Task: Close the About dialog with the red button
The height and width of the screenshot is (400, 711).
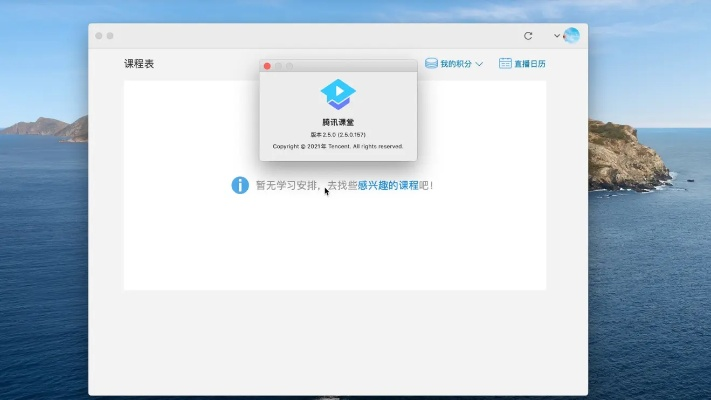Action: tap(267, 66)
